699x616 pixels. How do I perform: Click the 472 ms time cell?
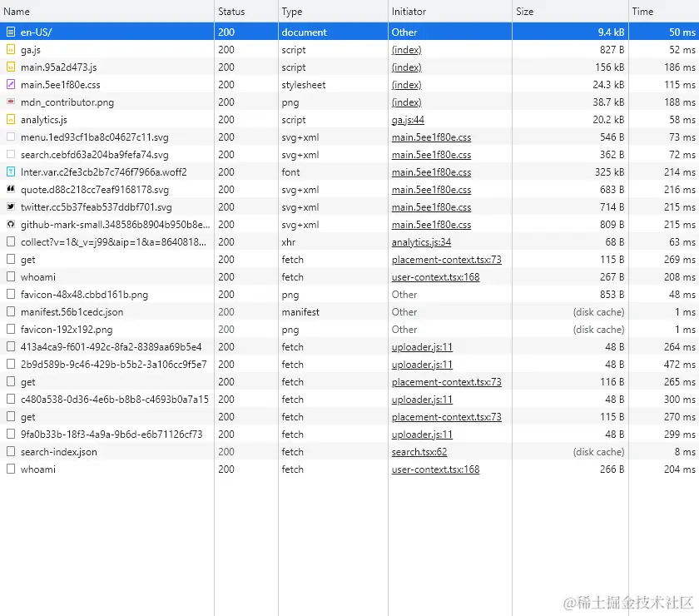click(x=664, y=364)
